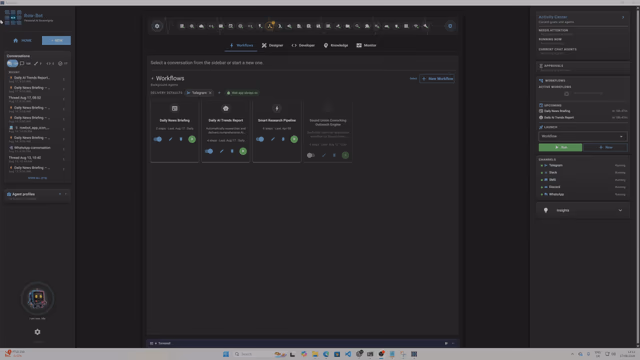Delete the Daily AI Trends Report workflow
Viewport: 640px width, 360px height.
[232, 151]
